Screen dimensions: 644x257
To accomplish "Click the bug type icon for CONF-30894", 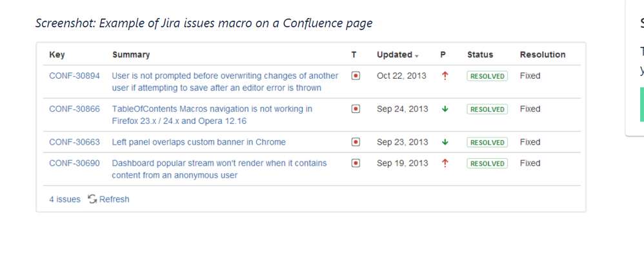I will coord(356,76).
